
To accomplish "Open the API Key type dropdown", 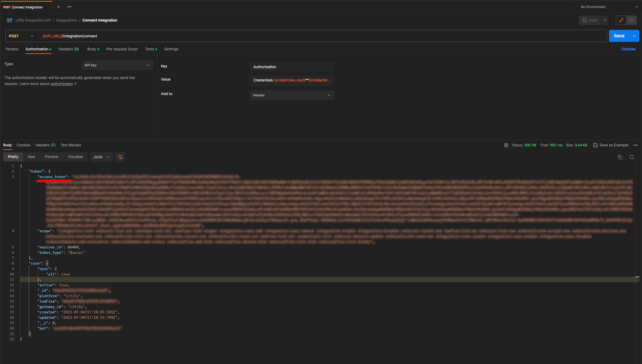I will (117, 65).
